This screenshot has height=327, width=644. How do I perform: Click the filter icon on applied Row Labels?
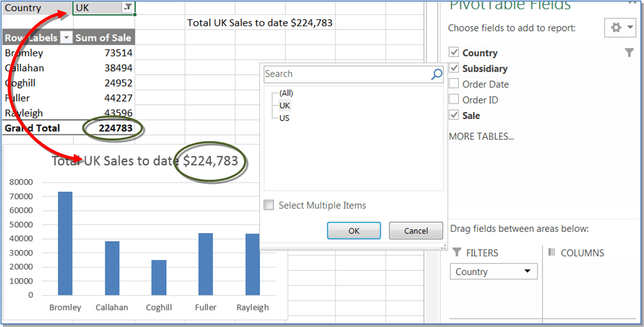point(67,37)
